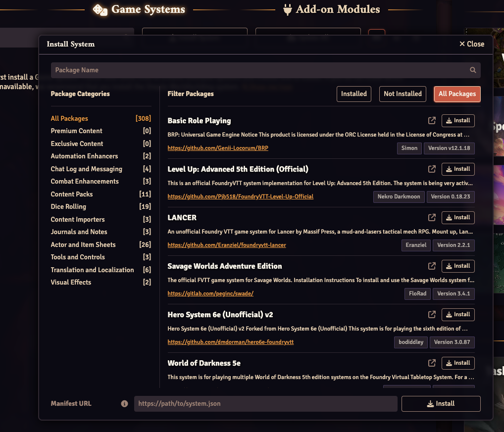Switch to the Add-on Modules tab
The image size is (504, 432).
(331, 9)
